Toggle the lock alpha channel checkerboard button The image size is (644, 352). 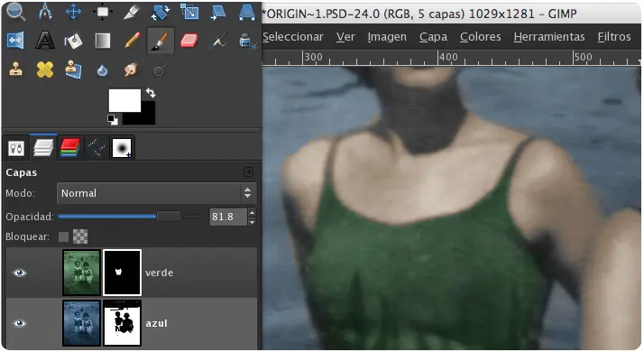[80, 236]
